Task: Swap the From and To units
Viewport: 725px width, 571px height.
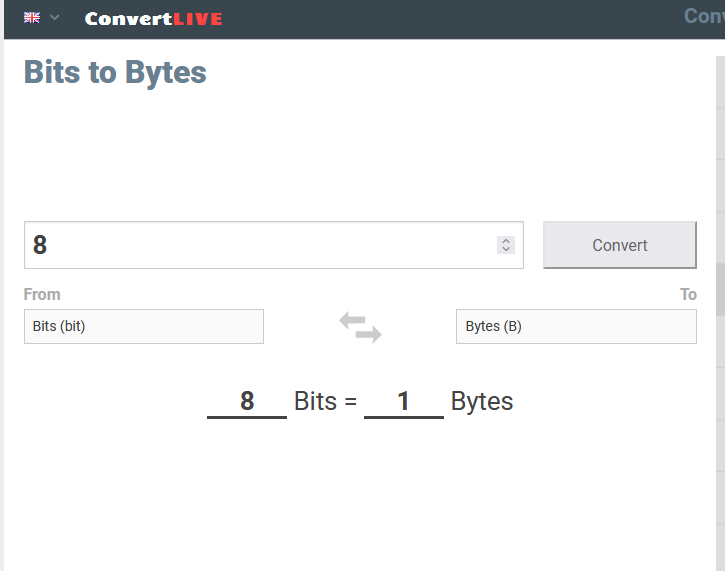Action: pos(360,327)
